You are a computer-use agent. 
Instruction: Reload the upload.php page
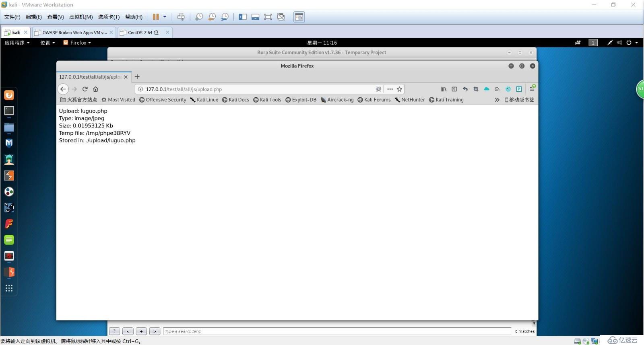[85, 89]
